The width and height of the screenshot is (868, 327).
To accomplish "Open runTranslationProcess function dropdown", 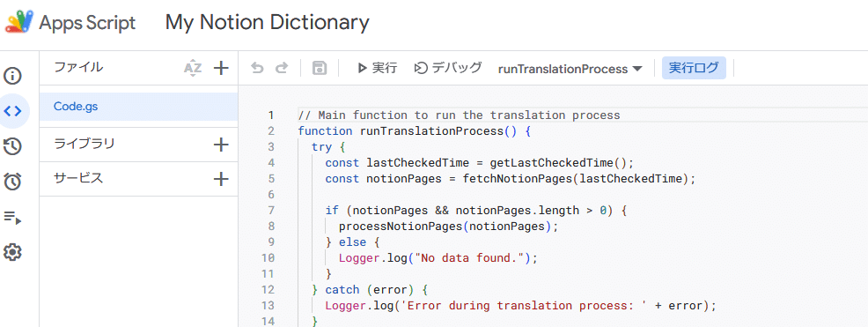I will pos(570,69).
